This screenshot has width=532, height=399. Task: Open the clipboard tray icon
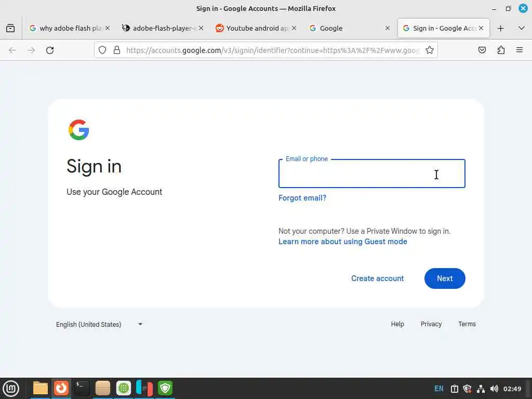coord(454,389)
